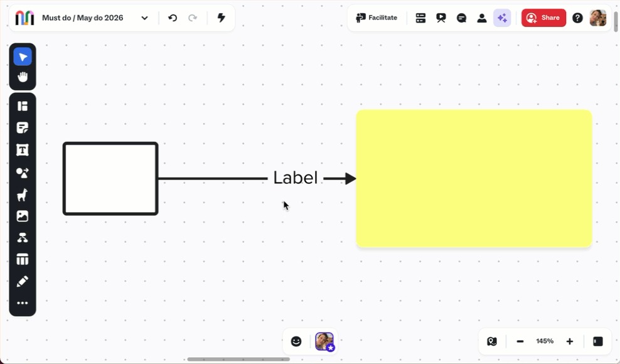
Task: Select the table tool
Action: pyautogui.click(x=23, y=259)
